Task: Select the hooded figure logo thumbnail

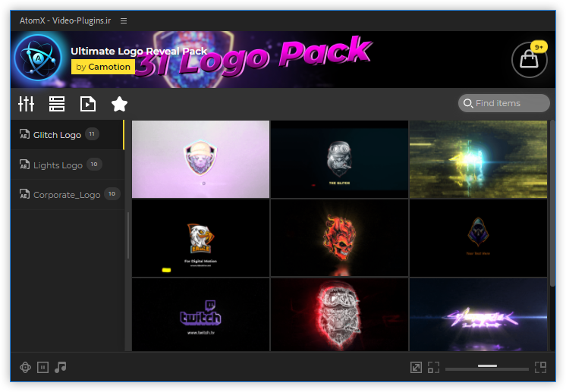Action: click(478, 238)
